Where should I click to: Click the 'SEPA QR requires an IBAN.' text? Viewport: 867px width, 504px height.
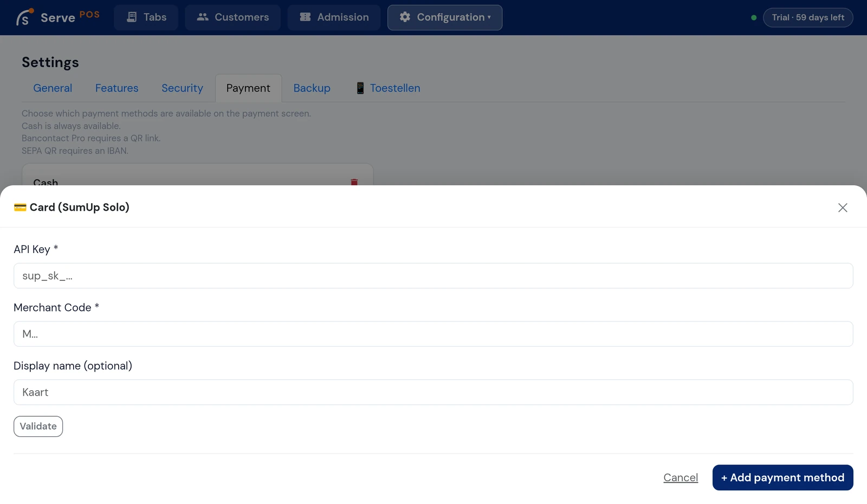point(75,151)
